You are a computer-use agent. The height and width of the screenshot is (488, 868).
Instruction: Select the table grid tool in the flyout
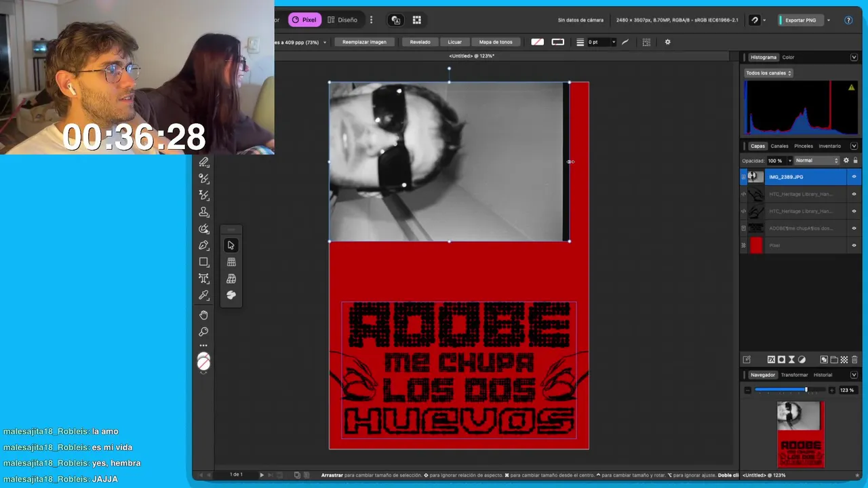click(x=231, y=262)
